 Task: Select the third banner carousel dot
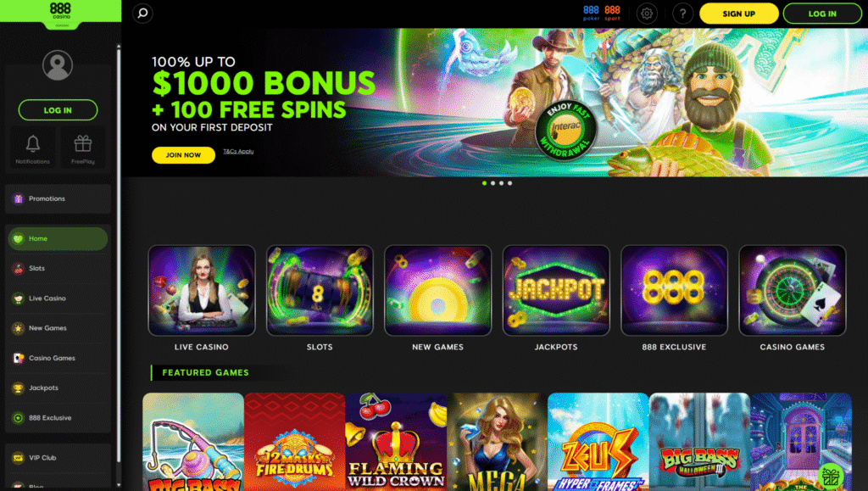coord(502,183)
